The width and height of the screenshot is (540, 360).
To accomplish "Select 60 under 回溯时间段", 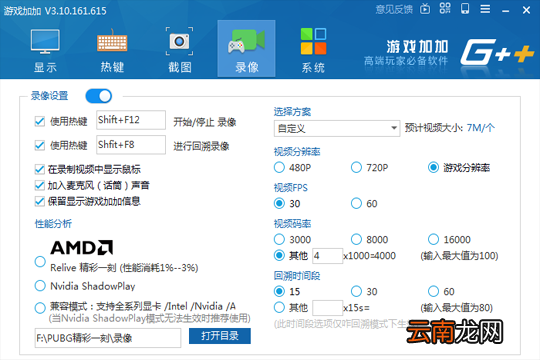I will pos(434,291).
